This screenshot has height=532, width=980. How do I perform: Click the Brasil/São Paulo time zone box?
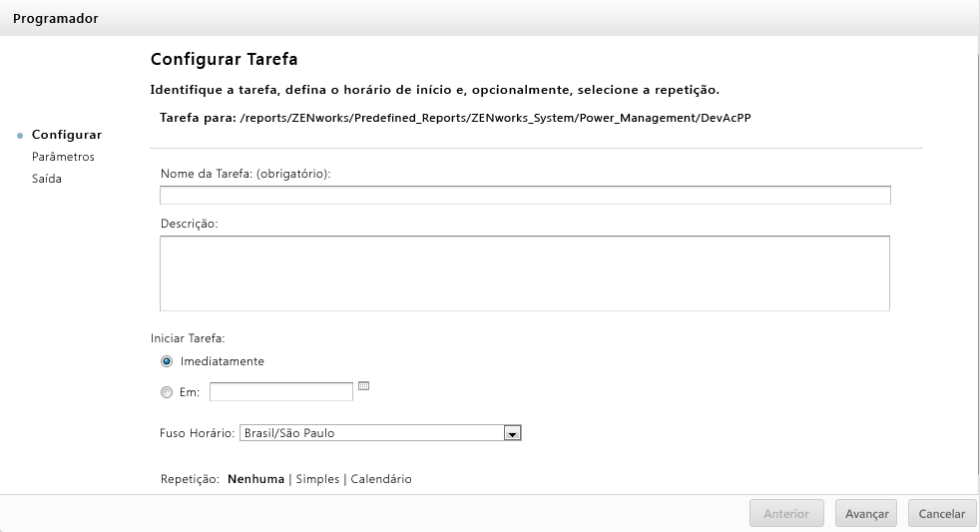[x=370, y=433]
